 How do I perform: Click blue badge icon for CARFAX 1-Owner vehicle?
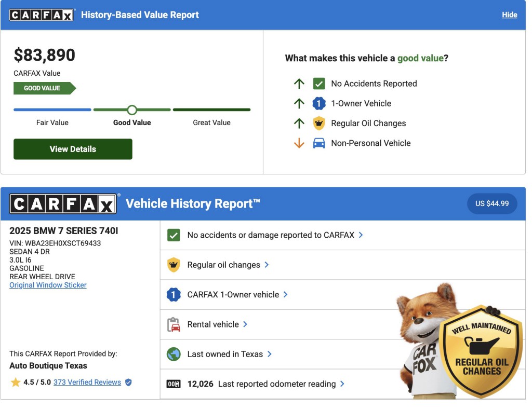[174, 295]
